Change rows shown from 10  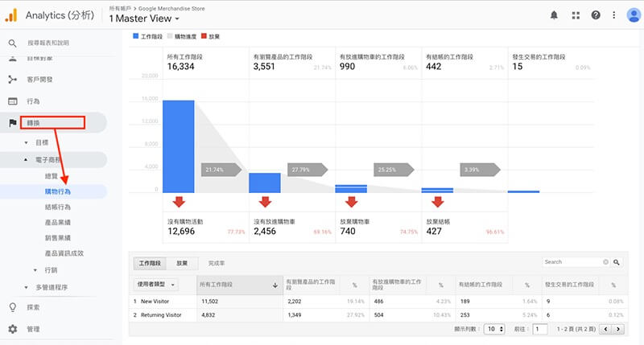(x=494, y=329)
